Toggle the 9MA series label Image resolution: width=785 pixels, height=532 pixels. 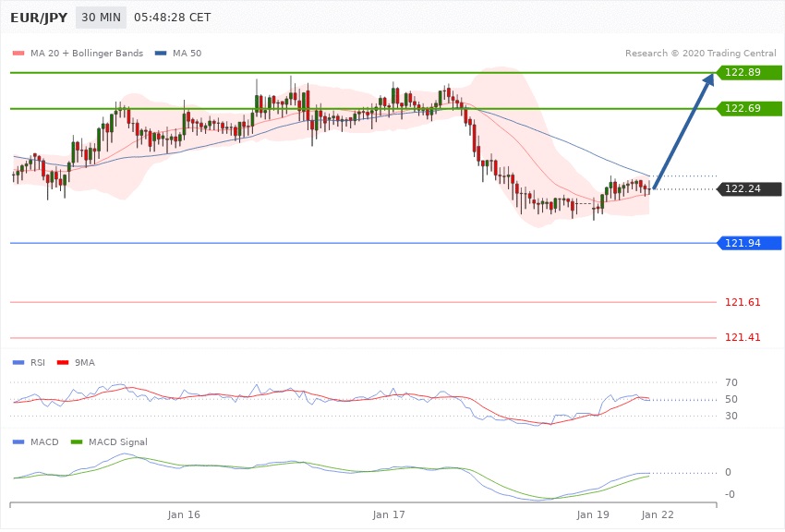(x=84, y=362)
